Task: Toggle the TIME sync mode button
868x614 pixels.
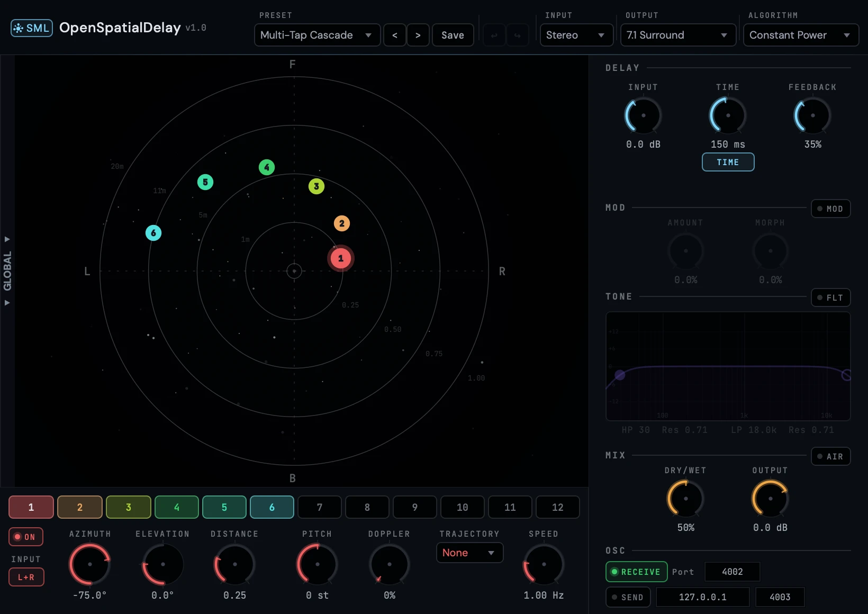Action: tap(728, 162)
